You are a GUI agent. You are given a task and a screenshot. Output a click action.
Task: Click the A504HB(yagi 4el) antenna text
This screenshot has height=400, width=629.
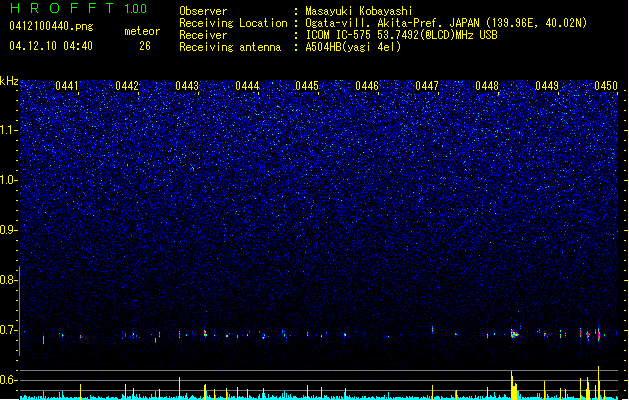[x=353, y=47]
